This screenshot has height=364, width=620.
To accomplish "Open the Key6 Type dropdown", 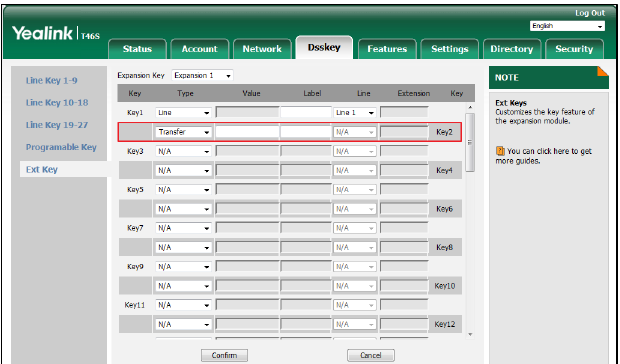I will coord(183,209).
